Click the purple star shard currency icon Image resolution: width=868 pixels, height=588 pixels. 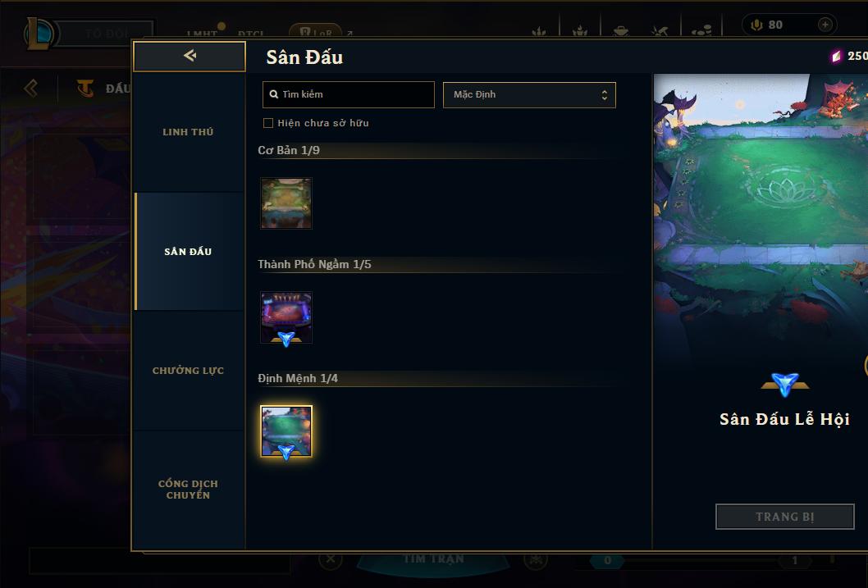point(837,56)
